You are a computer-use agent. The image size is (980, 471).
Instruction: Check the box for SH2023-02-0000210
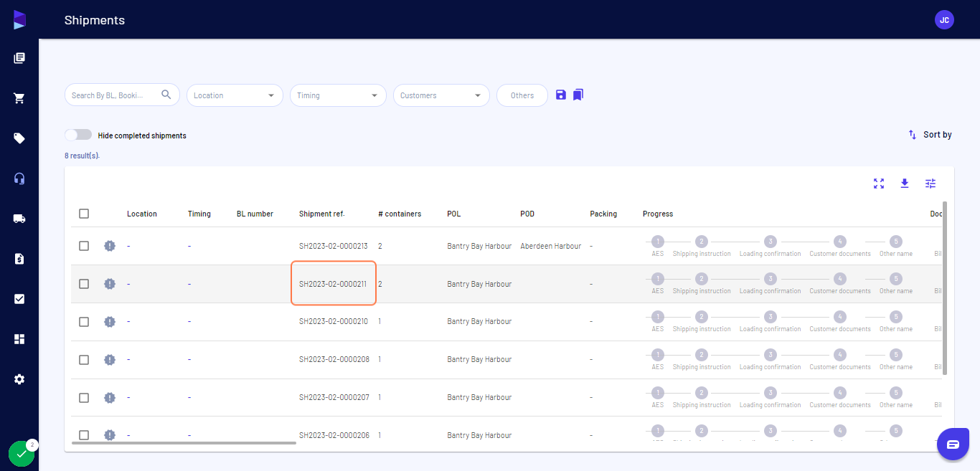coord(84,322)
